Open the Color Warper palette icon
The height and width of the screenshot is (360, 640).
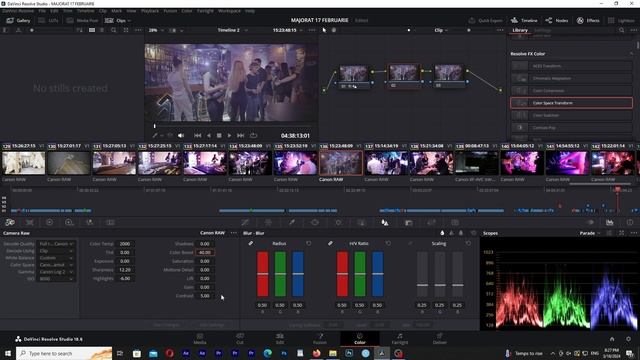(268, 222)
